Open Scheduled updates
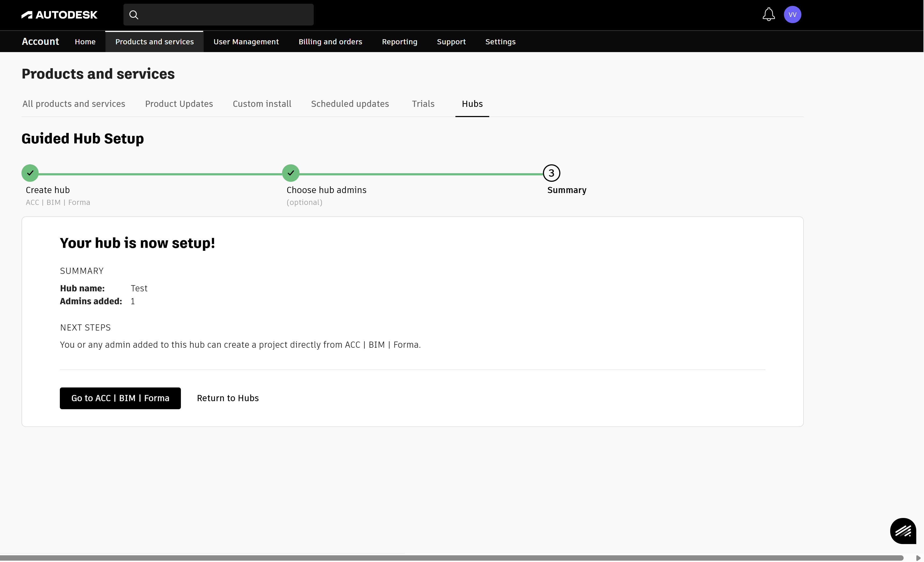The image size is (924, 562). [x=350, y=104]
